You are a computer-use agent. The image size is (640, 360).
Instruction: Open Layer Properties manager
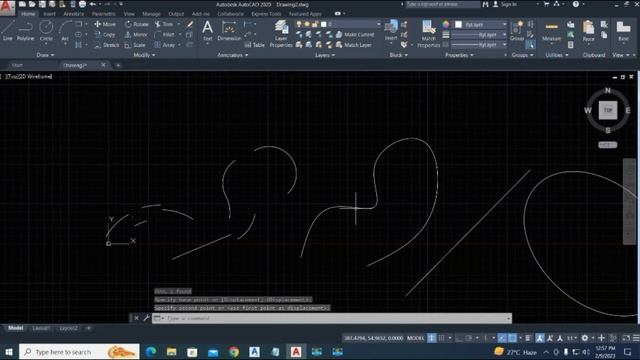point(281,34)
